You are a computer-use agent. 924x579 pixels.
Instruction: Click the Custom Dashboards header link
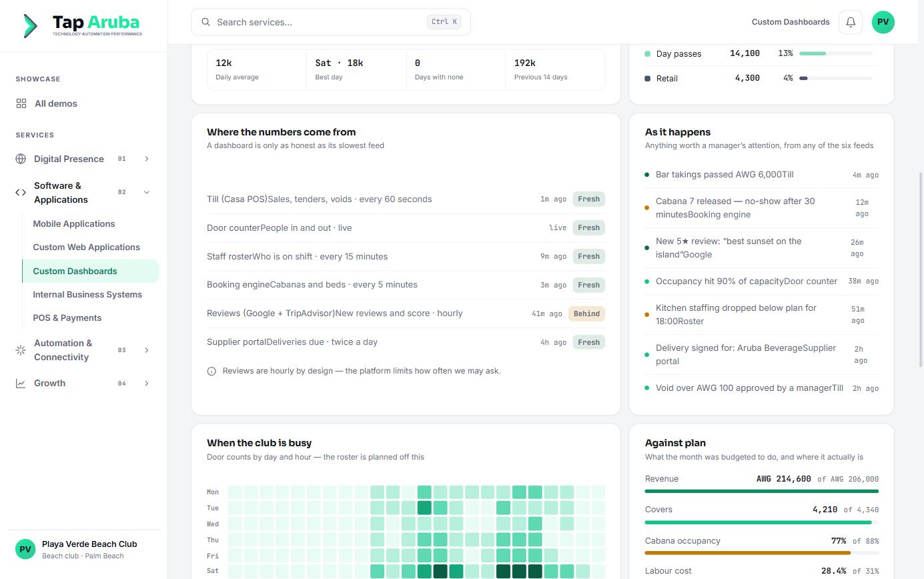[x=791, y=22]
